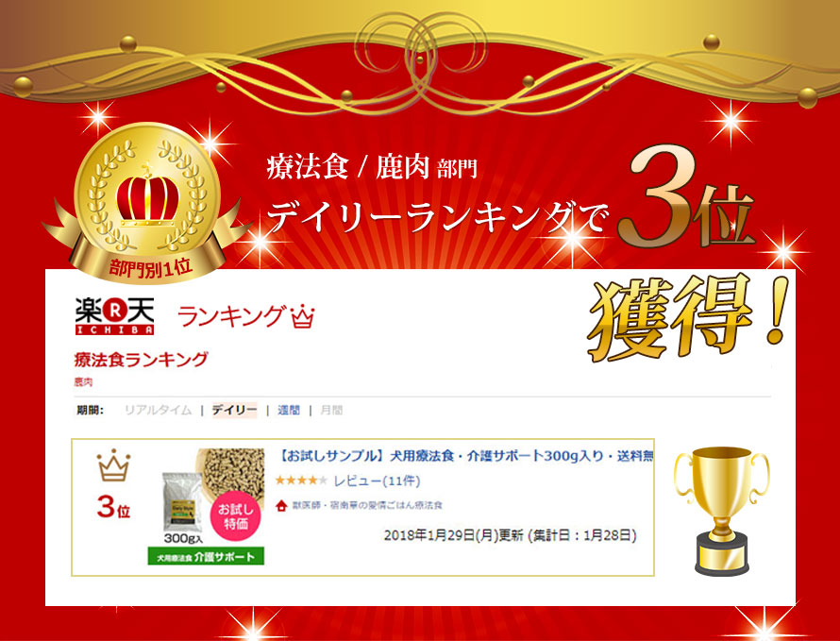This screenshot has width=840, height=641.
Task: Open the レビュー(11件) link
Action: (378, 481)
